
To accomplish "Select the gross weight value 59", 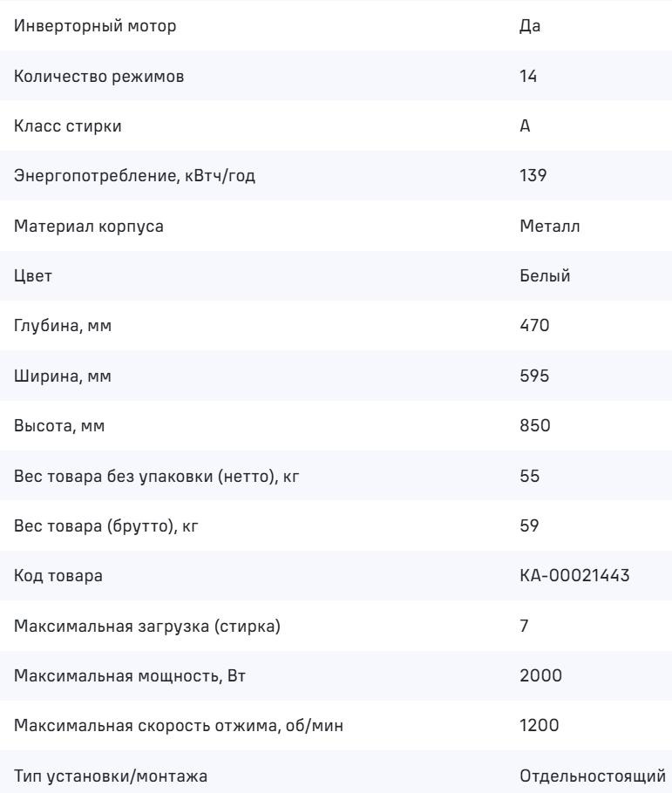I will coord(528,526).
